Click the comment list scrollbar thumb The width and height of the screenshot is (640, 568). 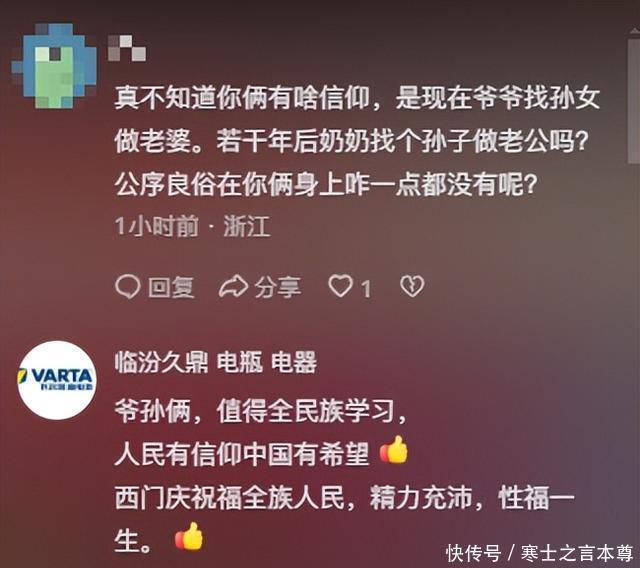click(634, 100)
